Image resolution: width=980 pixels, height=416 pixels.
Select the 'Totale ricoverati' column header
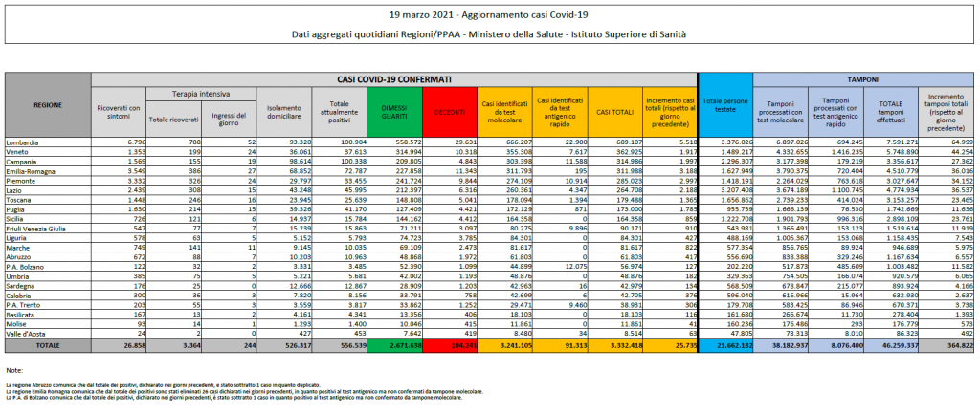[173, 119]
